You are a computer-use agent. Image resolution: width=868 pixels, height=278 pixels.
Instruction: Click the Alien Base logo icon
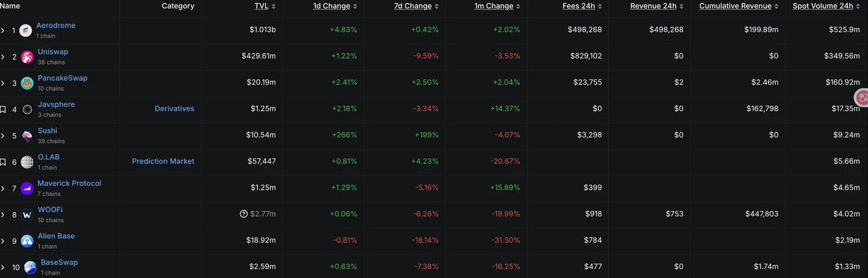pyautogui.click(x=27, y=241)
